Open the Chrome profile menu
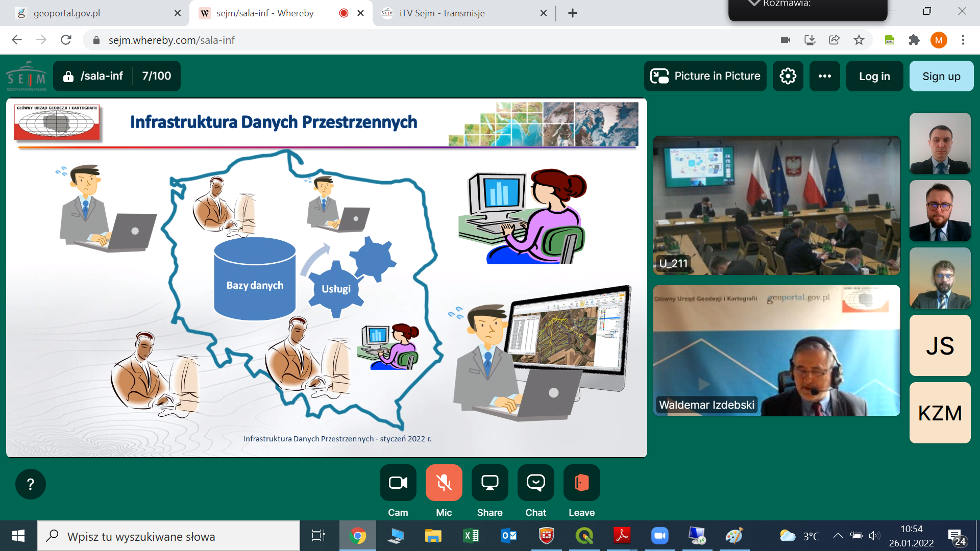The width and height of the screenshot is (980, 551). point(940,40)
